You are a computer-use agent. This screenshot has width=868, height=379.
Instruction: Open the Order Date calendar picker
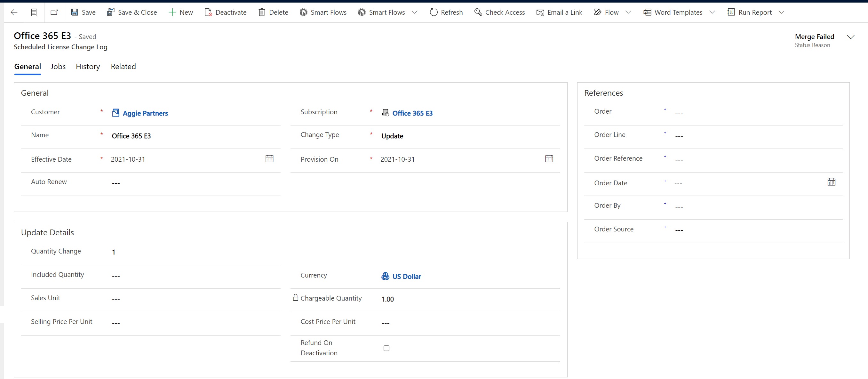pyautogui.click(x=831, y=182)
